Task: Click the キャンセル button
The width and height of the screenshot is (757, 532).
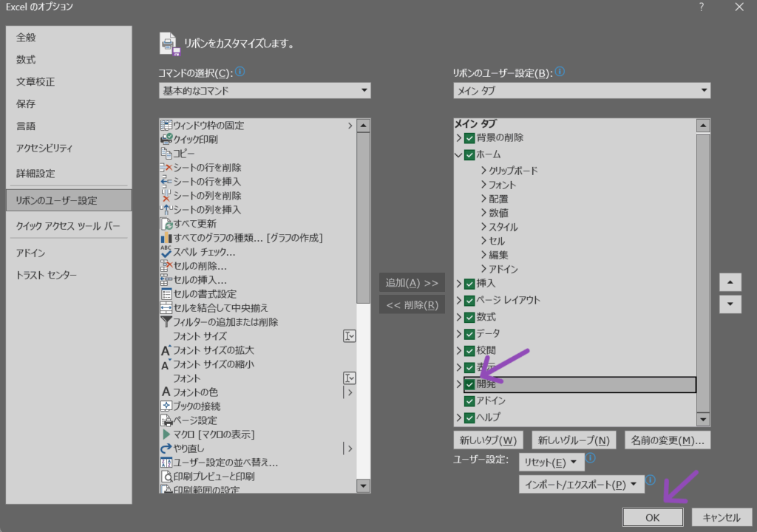Action: 722,517
